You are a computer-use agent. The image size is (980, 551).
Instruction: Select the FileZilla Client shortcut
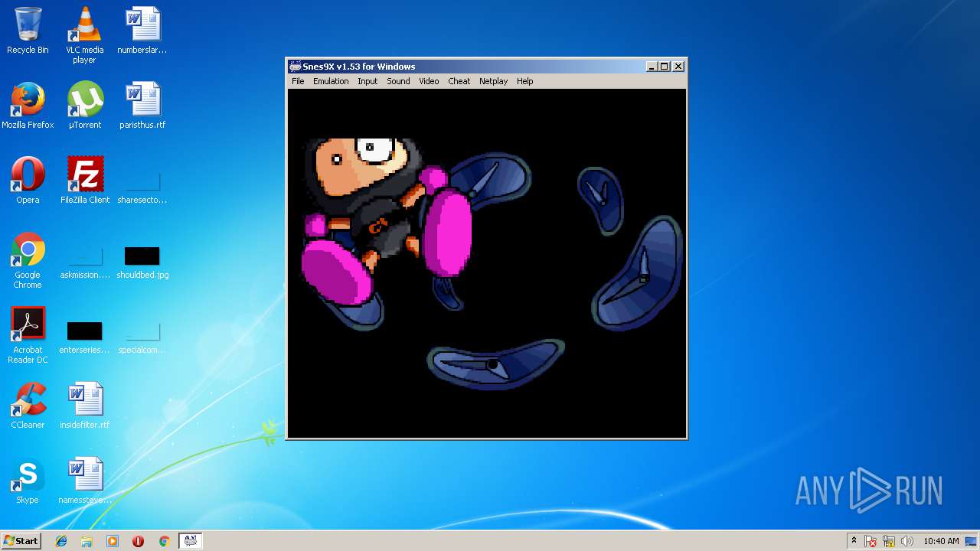[x=84, y=181]
